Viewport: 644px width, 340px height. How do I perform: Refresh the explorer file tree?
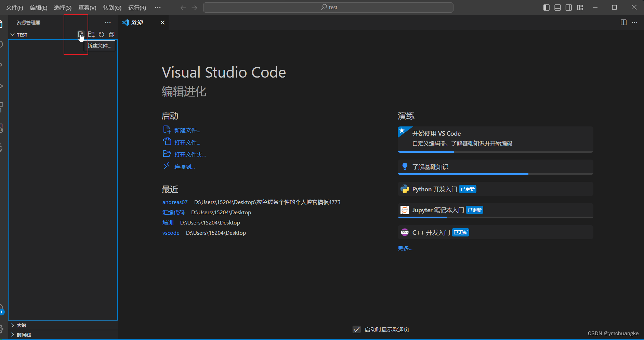(x=102, y=35)
